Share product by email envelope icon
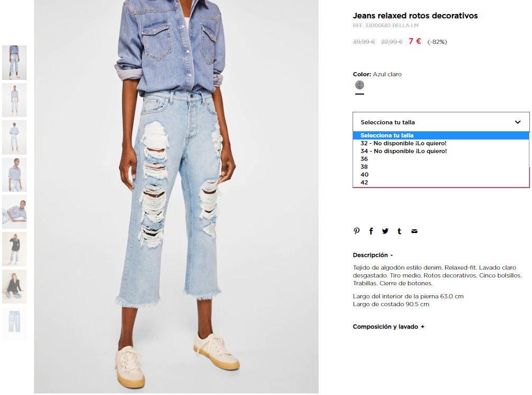This screenshot has width=532, height=395. click(414, 231)
